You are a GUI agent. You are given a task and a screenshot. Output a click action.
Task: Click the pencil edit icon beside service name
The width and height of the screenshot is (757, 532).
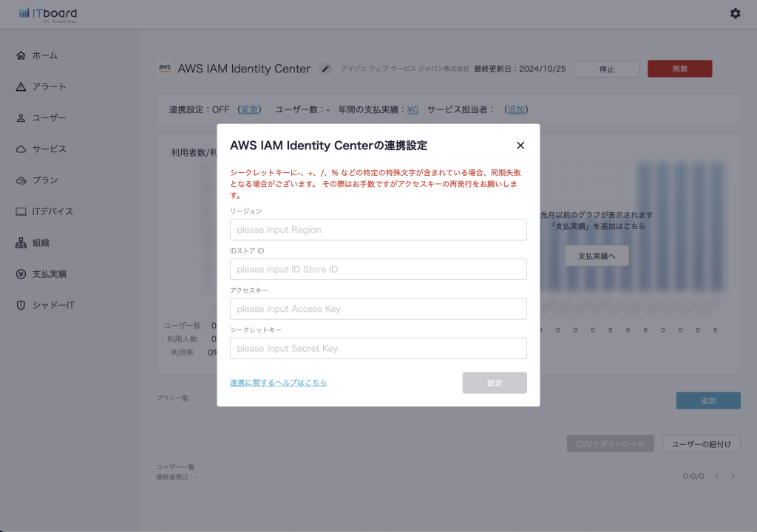pyautogui.click(x=325, y=69)
